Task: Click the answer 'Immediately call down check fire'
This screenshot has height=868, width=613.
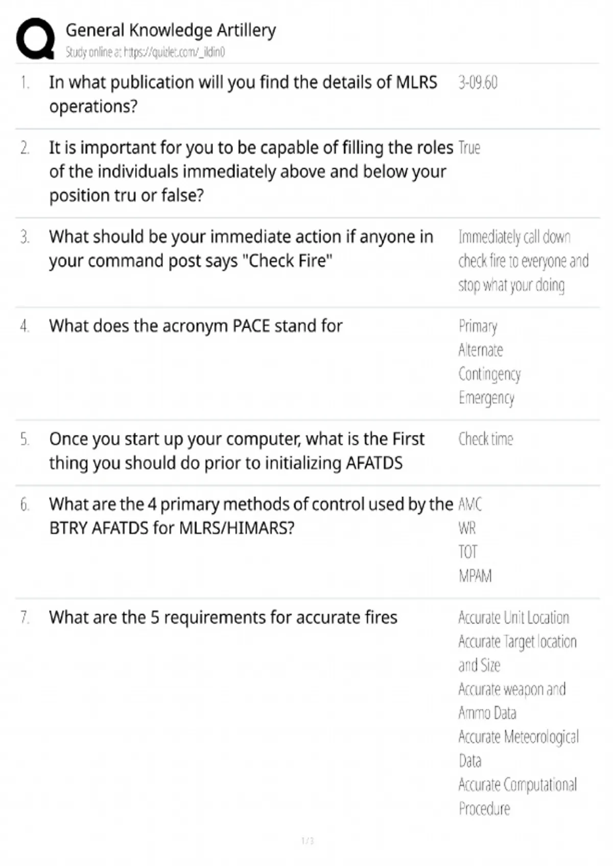Action: coord(523,261)
